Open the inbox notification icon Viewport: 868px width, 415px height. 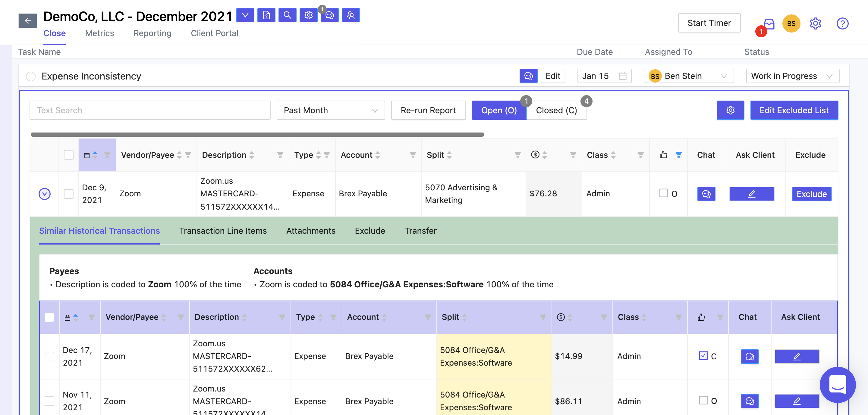point(769,23)
